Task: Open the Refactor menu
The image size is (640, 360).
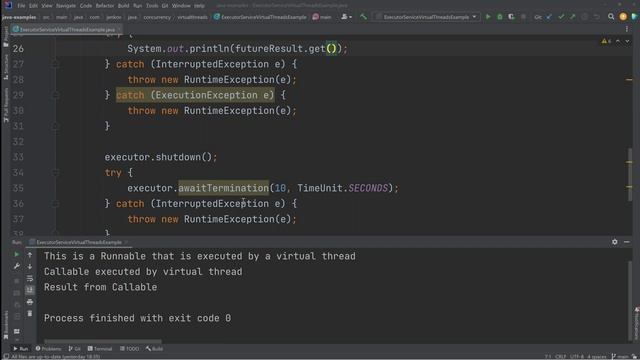Action: (x=104, y=6)
